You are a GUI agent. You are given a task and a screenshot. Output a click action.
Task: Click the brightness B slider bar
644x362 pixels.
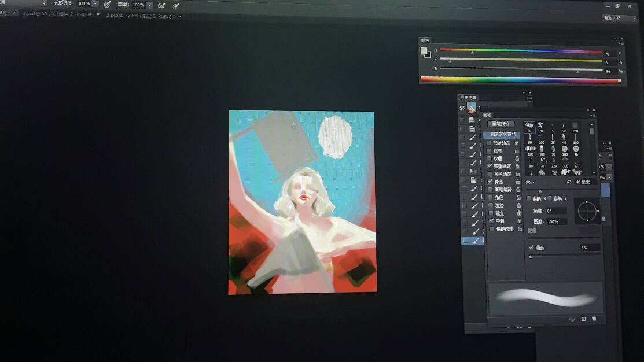(x=520, y=69)
